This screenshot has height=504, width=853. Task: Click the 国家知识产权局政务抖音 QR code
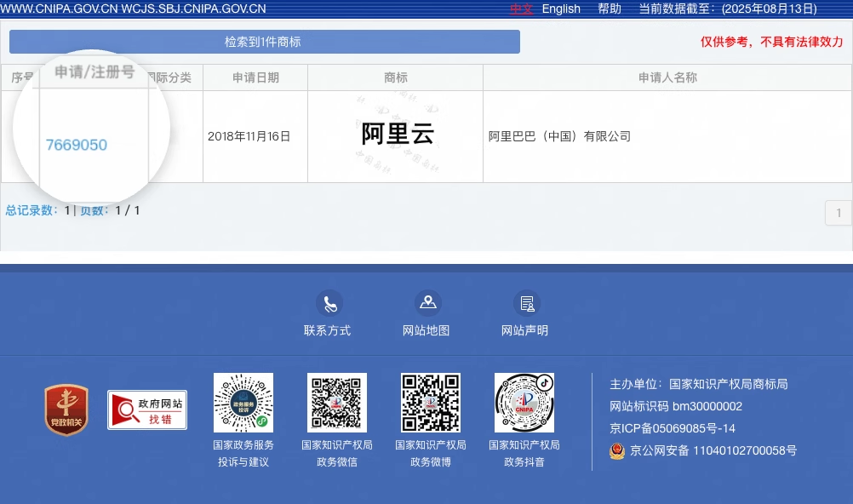pos(524,403)
